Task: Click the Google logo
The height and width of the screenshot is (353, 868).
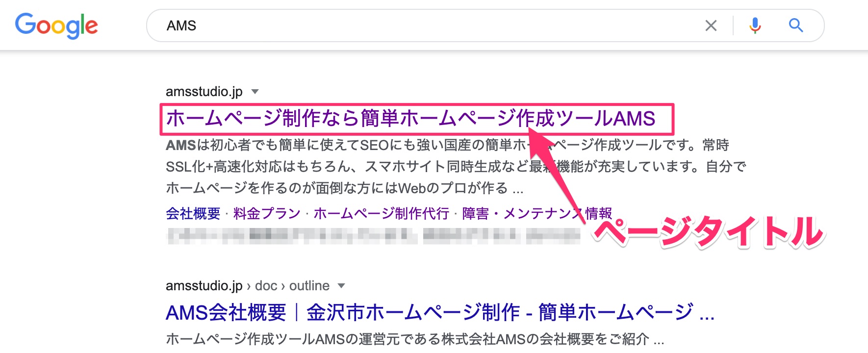Action: pyautogui.click(x=56, y=25)
